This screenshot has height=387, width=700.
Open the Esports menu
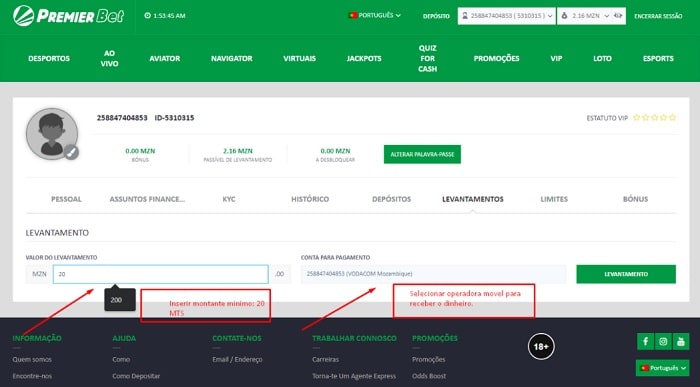click(x=658, y=58)
